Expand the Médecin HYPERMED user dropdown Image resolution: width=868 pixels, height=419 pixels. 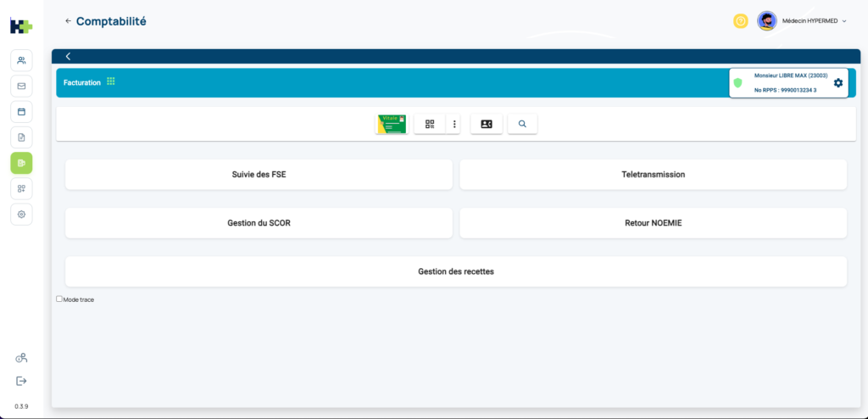pyautogui.click(x=843, y=21)
